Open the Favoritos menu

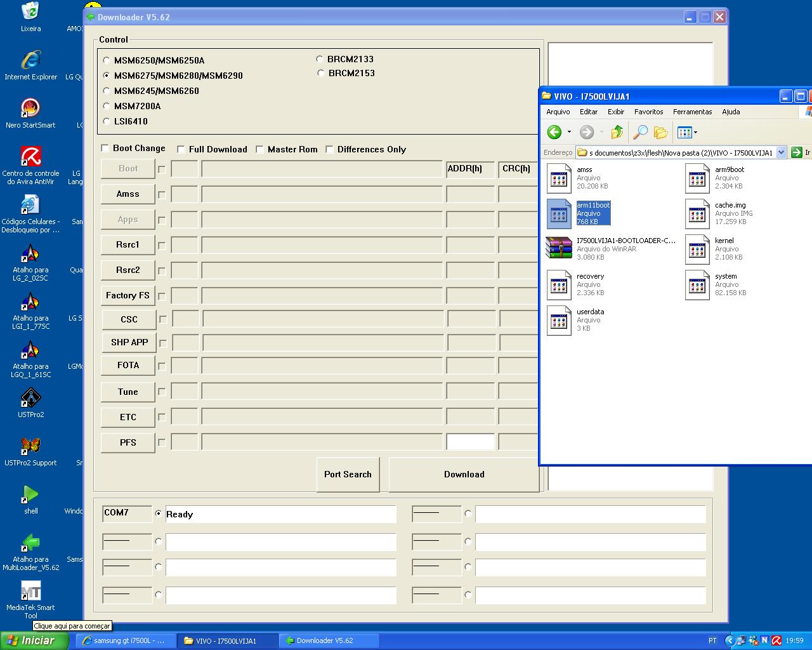click(x=648, y=112)
